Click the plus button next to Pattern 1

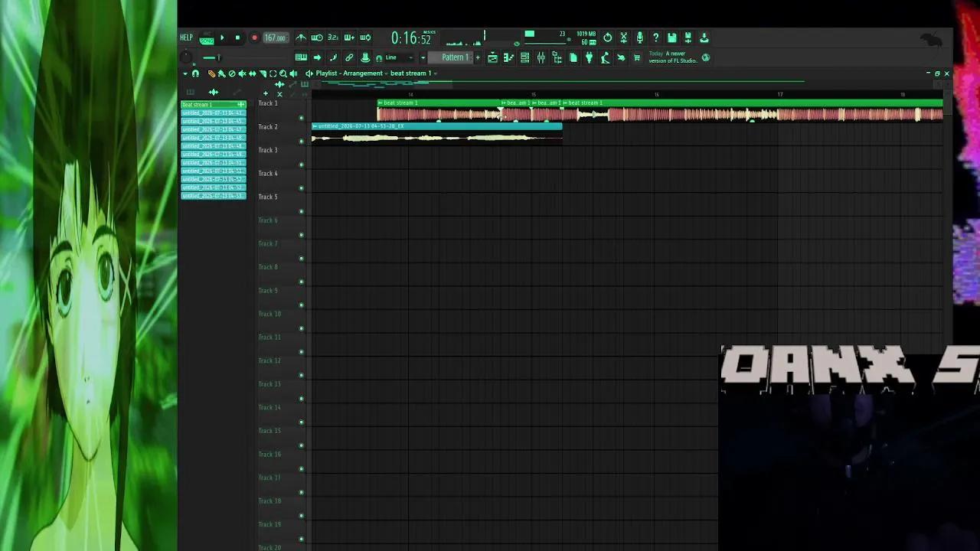tap(478, 57)
